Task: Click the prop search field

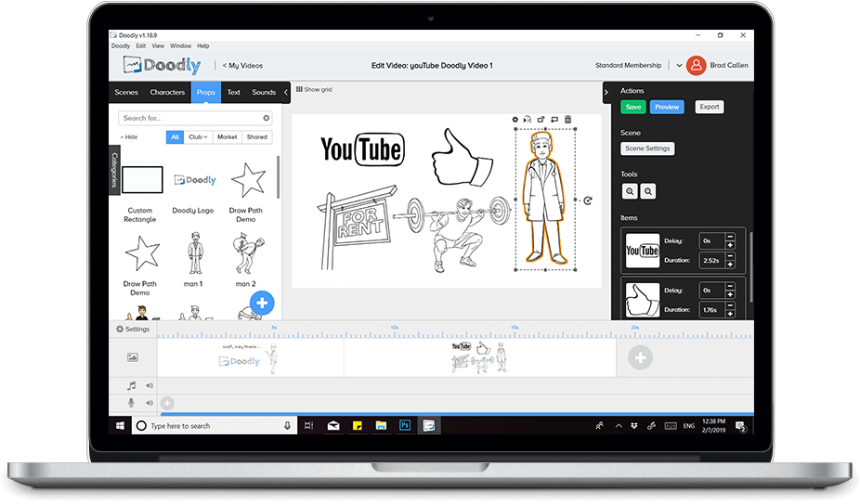Action: point(195,118)
